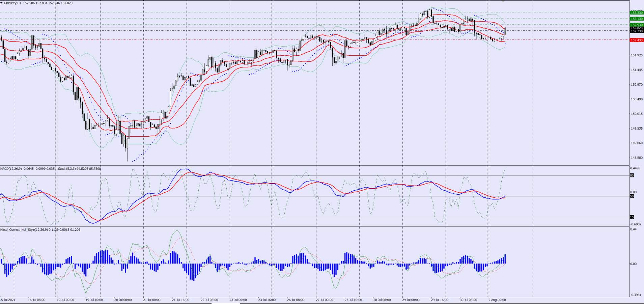
Task: Click the 28 Jul 08:00 time label
Action: [382, 300]
